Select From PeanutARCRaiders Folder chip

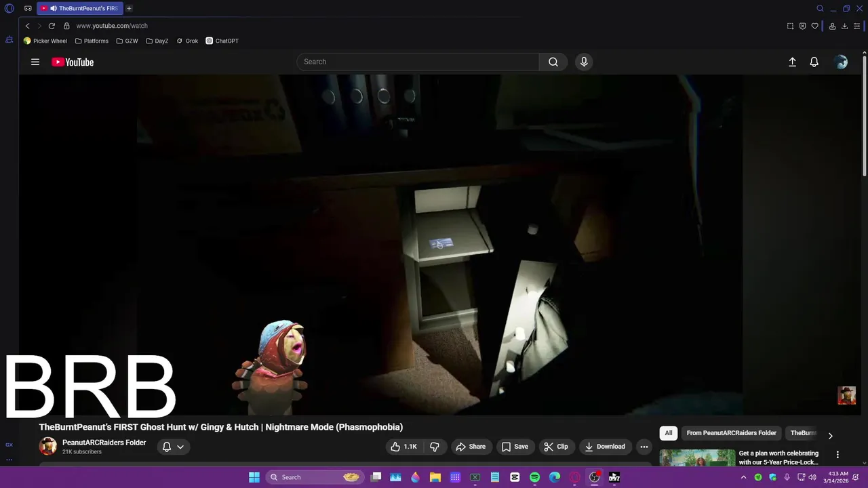pyautogui.click(x=731, y=433)
